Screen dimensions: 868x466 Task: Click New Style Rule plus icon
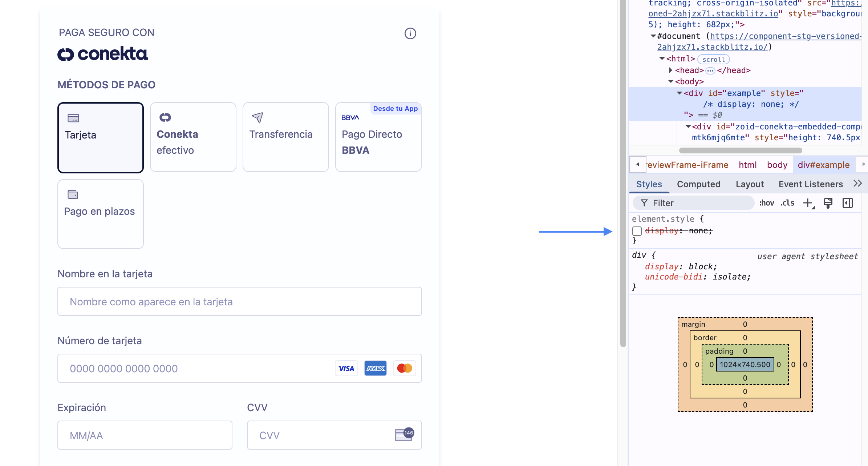point(808,203)
